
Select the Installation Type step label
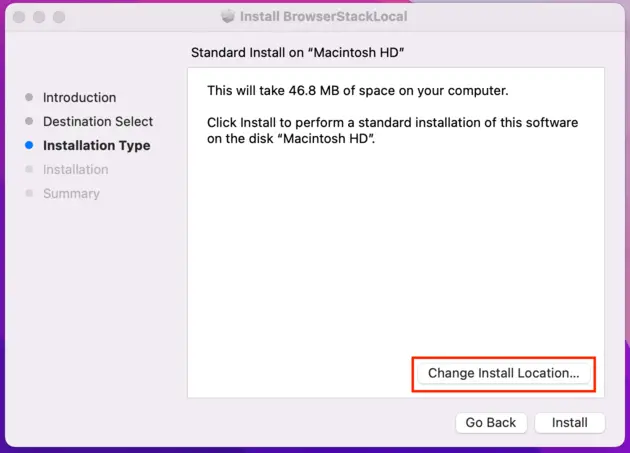96,145
